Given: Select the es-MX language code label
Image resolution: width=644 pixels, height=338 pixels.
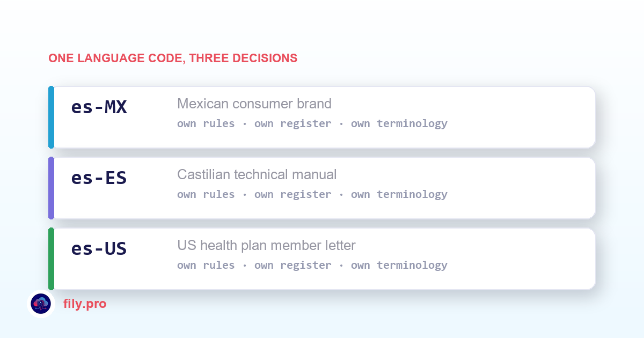Looking at the screenshot, I should [x=99, y=107].
